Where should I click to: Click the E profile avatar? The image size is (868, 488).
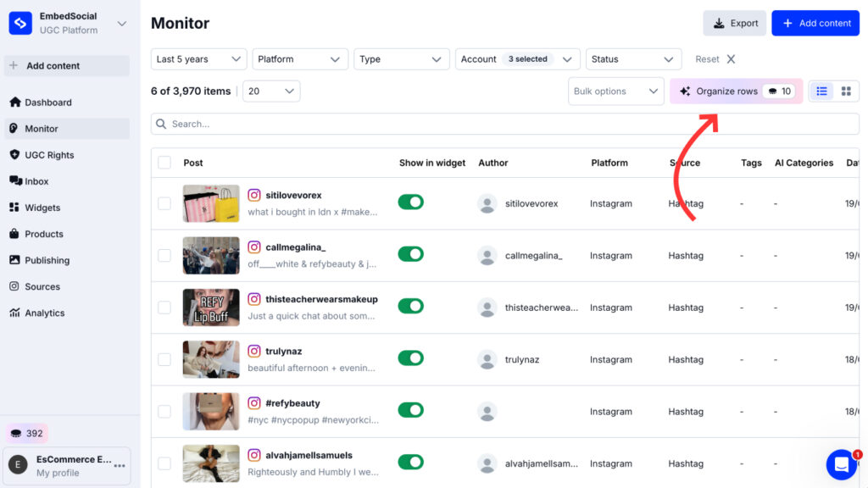(x=19, y=465)
